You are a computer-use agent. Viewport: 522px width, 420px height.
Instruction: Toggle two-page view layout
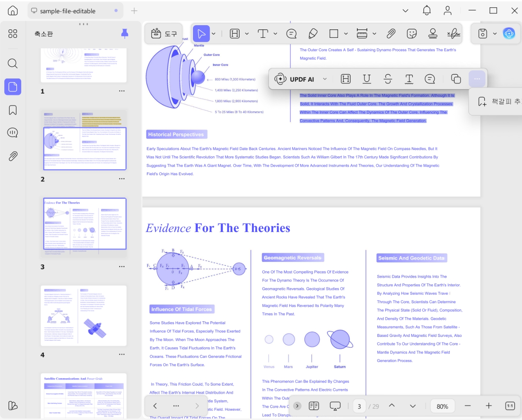click(x=314, y=406)
